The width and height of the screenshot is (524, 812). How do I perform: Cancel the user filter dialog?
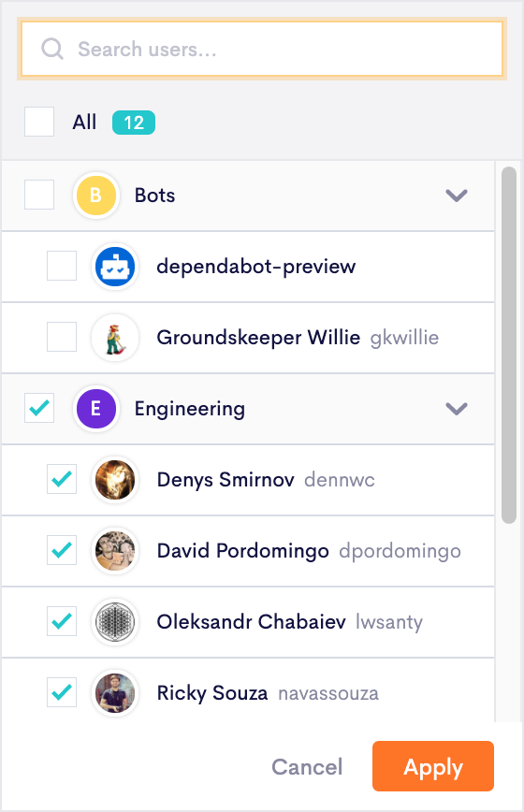(307, 767)
